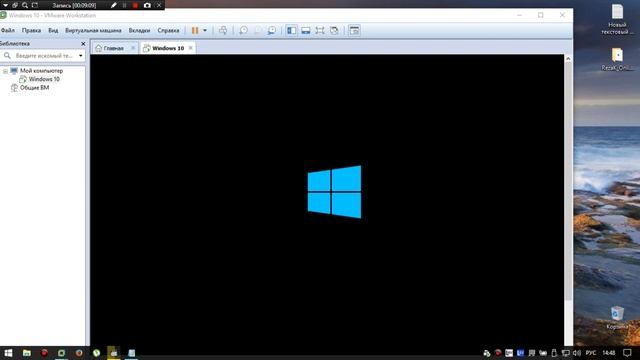Maximize the VMware Workstation window

pos(541,15)
